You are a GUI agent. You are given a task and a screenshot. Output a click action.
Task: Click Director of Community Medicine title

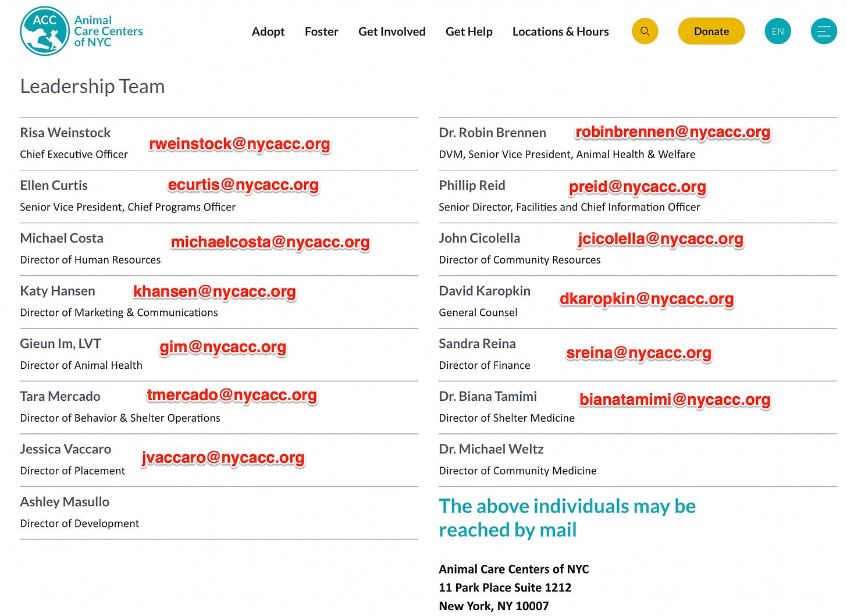click(518, 471)
